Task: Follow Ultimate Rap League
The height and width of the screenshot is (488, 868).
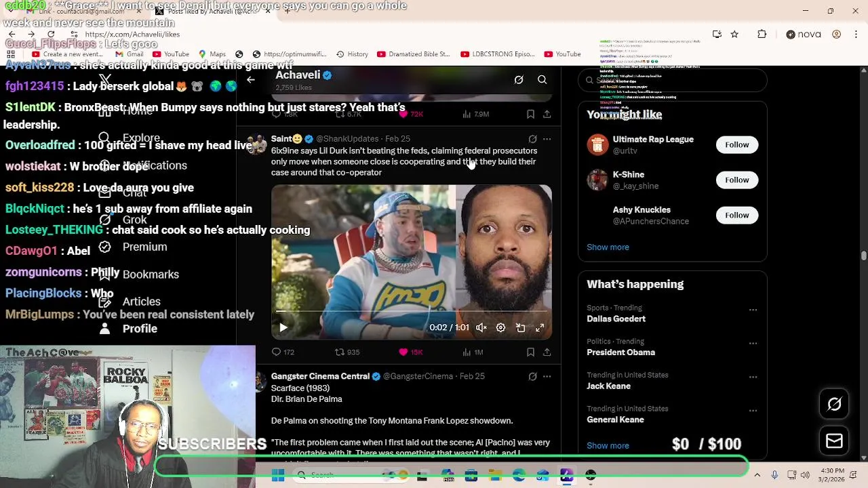Action: [x=737, y=145]
